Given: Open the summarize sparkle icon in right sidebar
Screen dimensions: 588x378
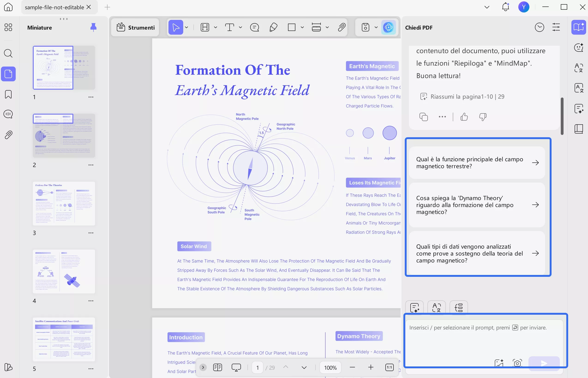Looking at the screenshot, I should [x=579, y=109].
